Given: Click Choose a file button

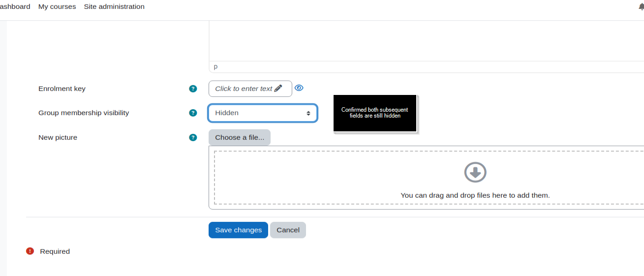Looking at the screenshot, I should click(240, 137).
